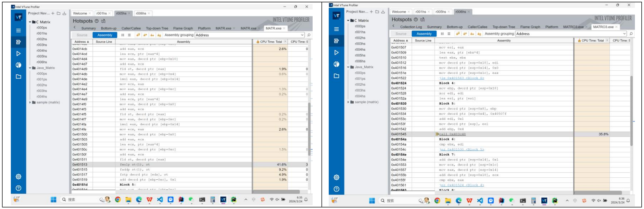This screenshot has width=644, height=209.
Task: Click the help circle next to Hotspots, left window
Action: click(x=97, y=21)
